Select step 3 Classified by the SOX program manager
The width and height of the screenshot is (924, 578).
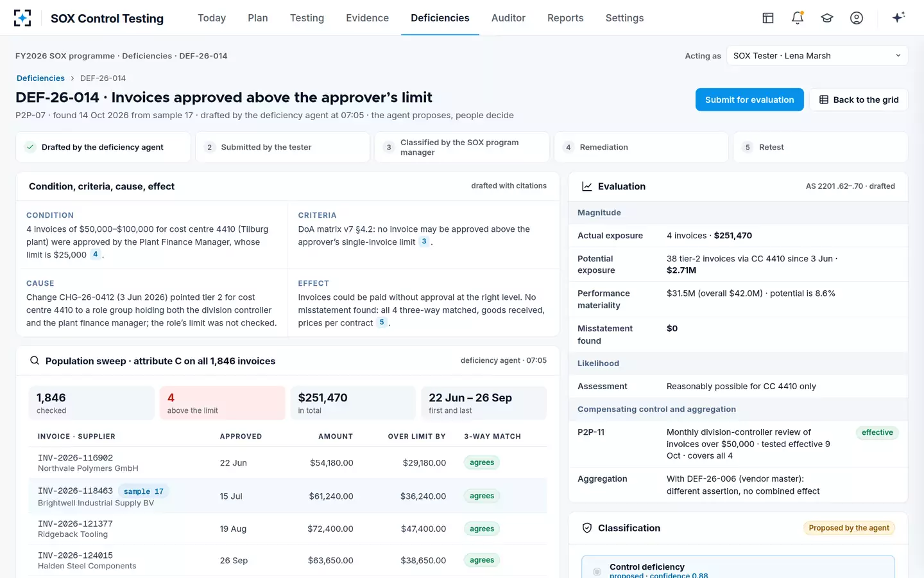click(x=462, y=147)
